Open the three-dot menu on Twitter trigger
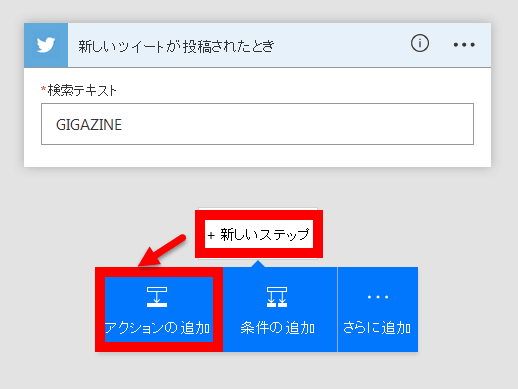 464,45
